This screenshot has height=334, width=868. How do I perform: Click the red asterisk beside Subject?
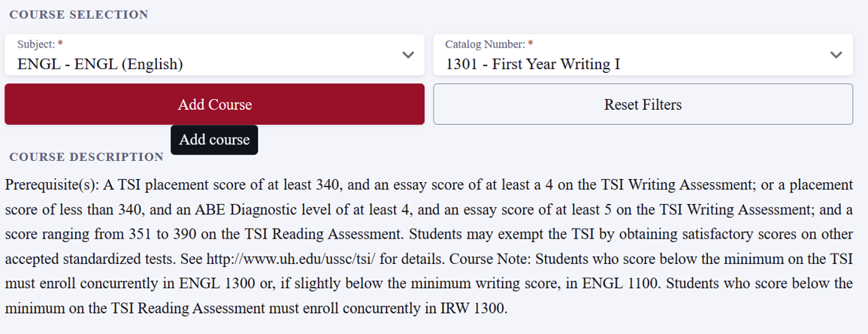click(x=60, y=44)
